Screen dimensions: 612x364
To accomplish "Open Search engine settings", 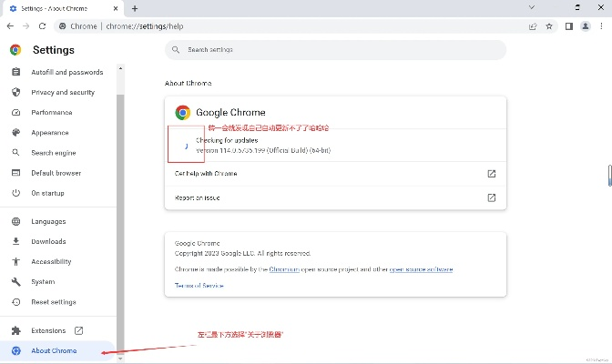I will 54,153.
